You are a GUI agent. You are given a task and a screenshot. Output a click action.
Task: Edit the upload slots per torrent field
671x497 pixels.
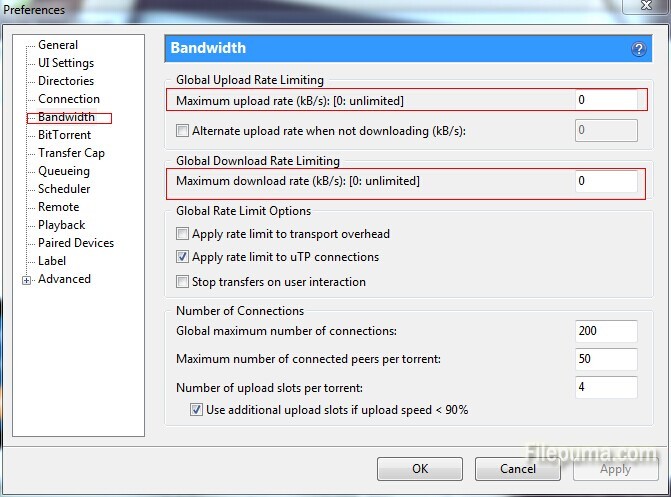[x=606, y=387]
